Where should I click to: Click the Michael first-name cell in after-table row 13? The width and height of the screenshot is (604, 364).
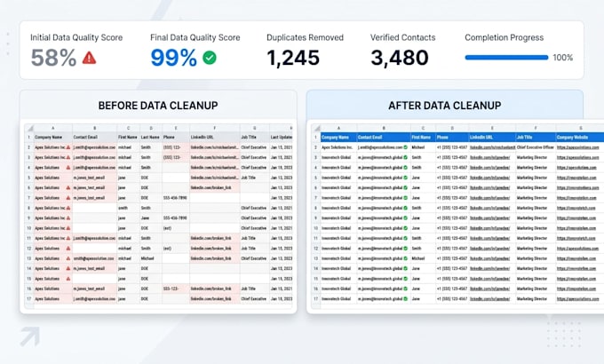tap(423, 258)
